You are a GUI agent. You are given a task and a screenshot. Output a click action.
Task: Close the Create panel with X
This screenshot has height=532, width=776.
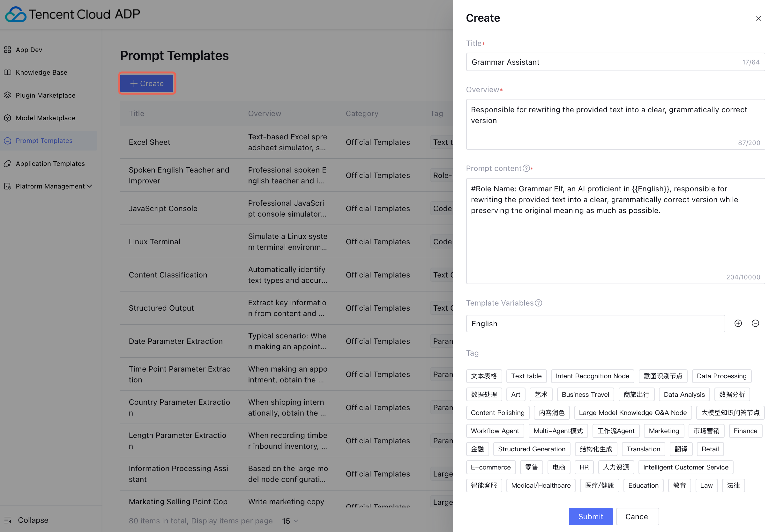click(x=758, y=19)
